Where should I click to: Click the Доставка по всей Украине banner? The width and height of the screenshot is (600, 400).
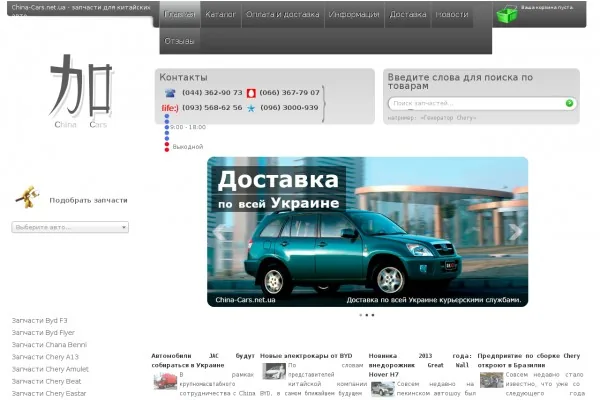point(367,232)
